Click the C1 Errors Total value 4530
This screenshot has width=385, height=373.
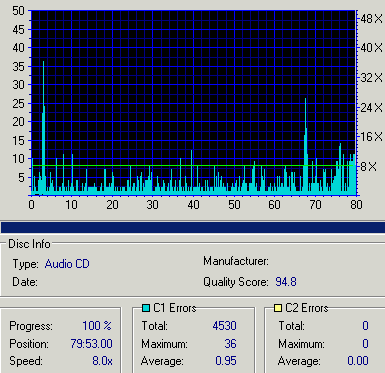pos(224,325)
